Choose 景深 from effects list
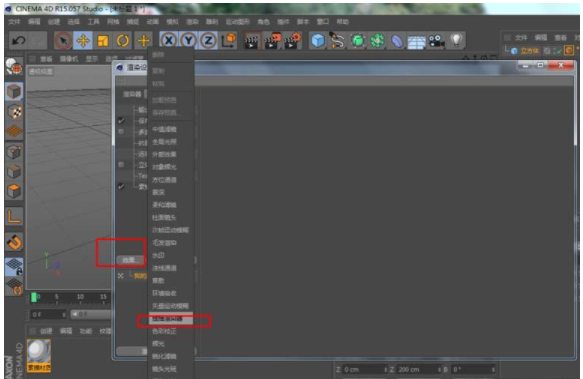 pos(158,192)
